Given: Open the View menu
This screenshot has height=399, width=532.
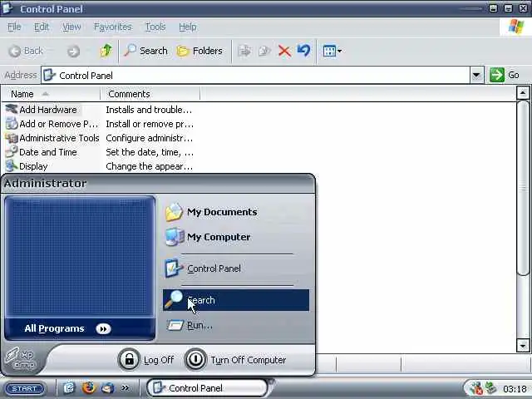Looking at the screenshot, I should [x=71, y=27].
